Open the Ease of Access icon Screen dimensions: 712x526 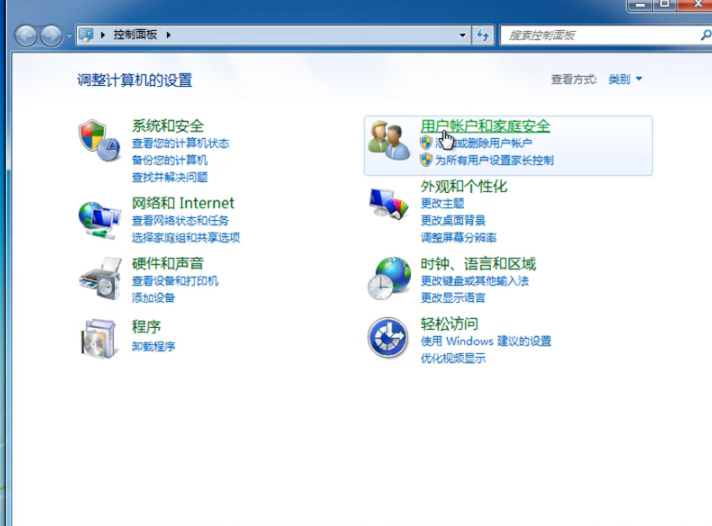click(387, 338)
